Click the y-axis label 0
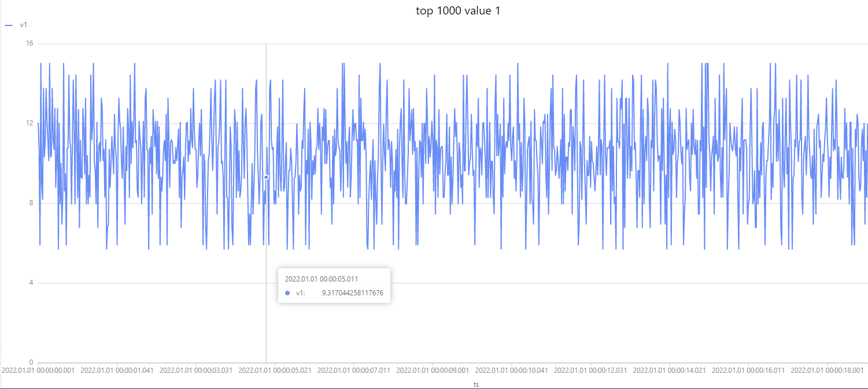This screenshot has height=389, width=868. tap(31, 362)
